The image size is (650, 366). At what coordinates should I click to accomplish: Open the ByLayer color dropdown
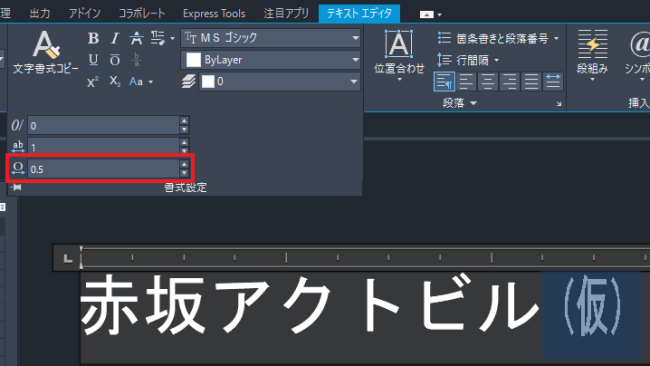pos(271,60)
